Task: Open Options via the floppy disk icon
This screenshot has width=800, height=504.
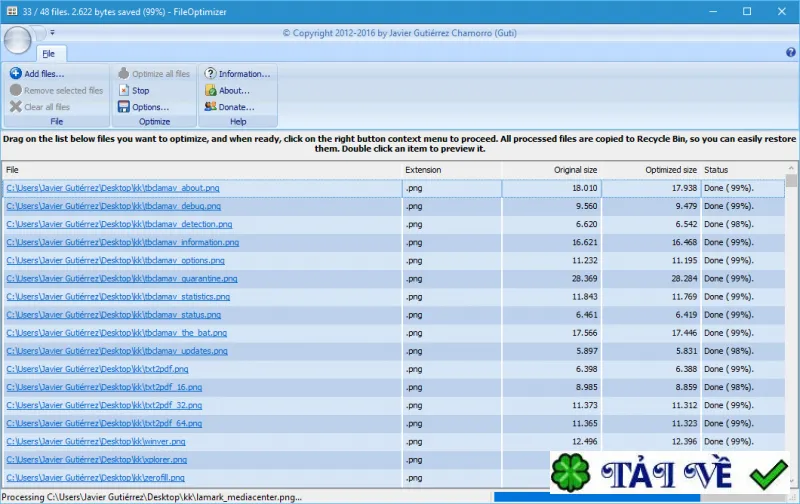Action: tap(123, 107)
